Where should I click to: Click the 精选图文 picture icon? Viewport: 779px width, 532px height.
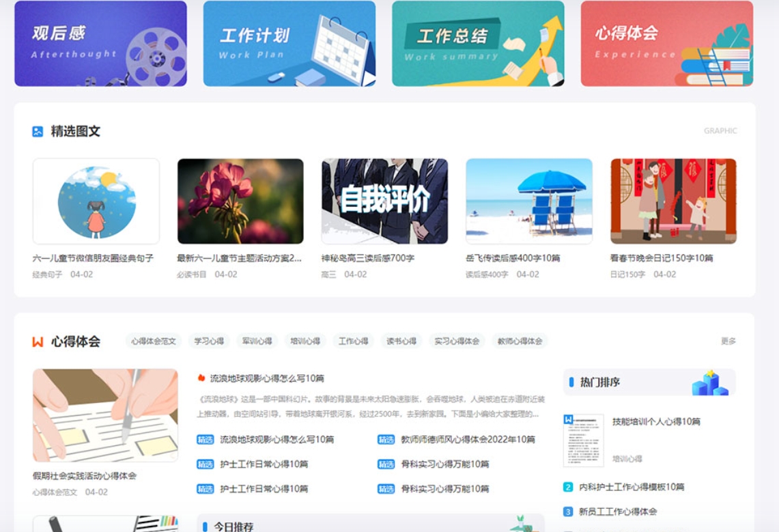(x=38, y=131)
